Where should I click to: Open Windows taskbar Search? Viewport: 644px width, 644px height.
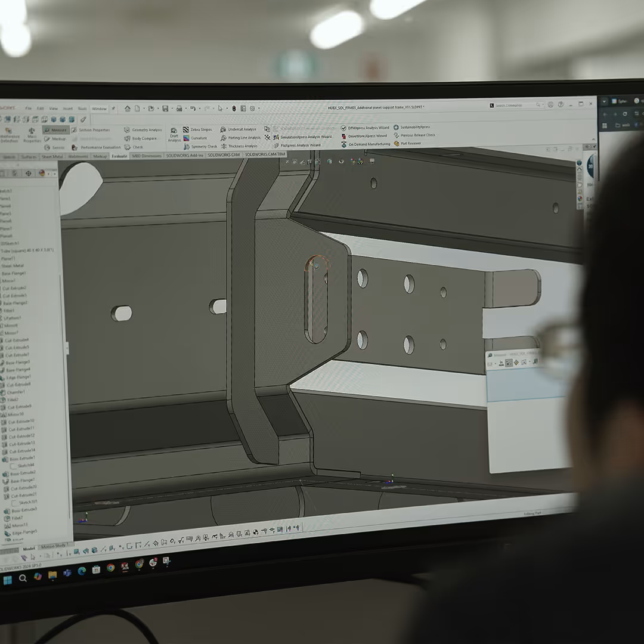[23, 578]
